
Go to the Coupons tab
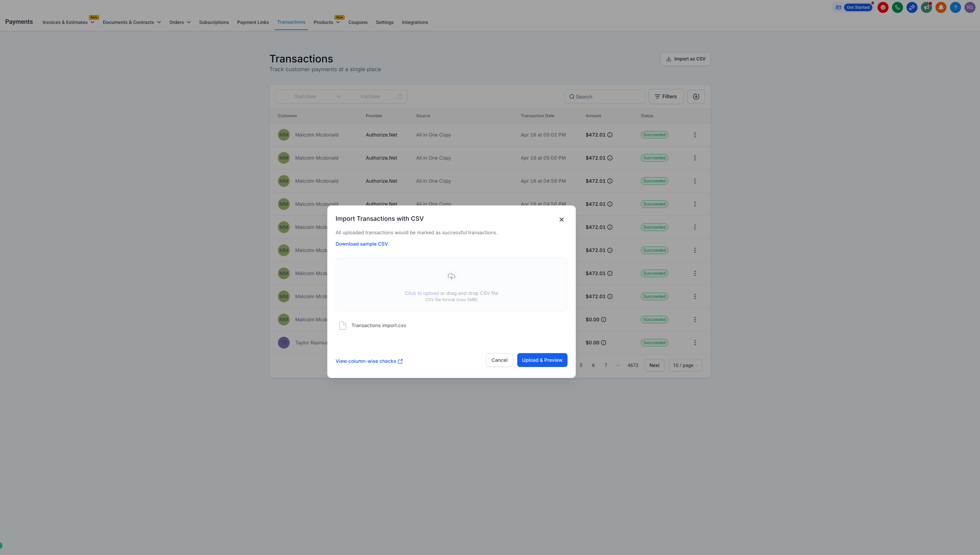(357, 22)
